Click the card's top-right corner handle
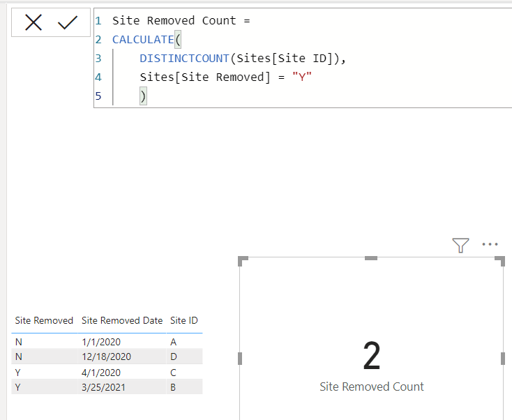Viewport: 512px width, 420px height. pos(500,261)
